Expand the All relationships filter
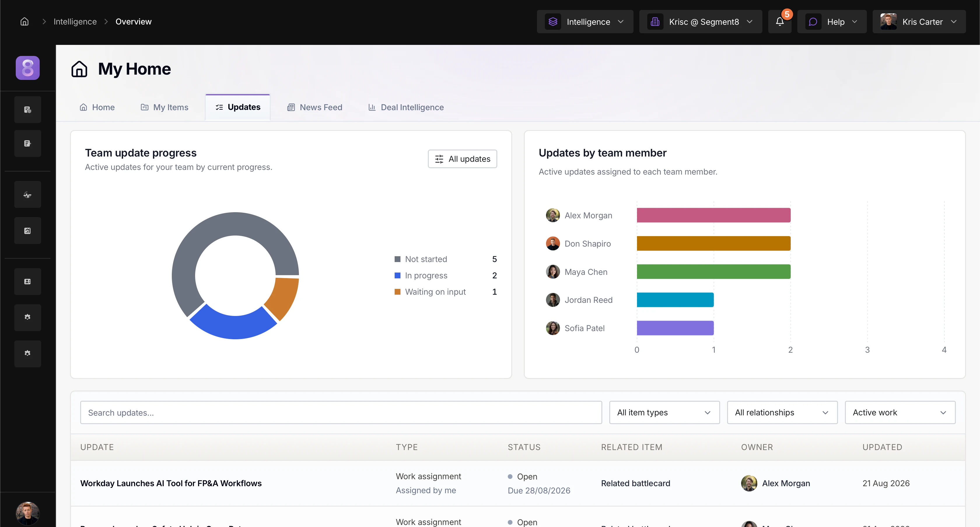980x527 pixels. (x=782, y=412)
